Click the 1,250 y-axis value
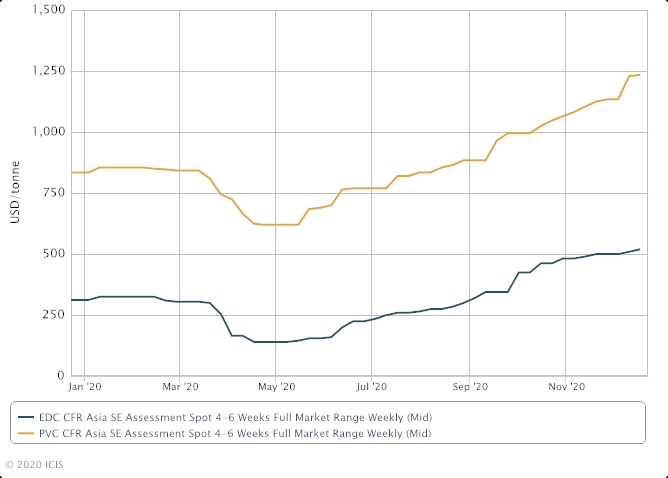 pyautogui.click(x=48, y=71)
